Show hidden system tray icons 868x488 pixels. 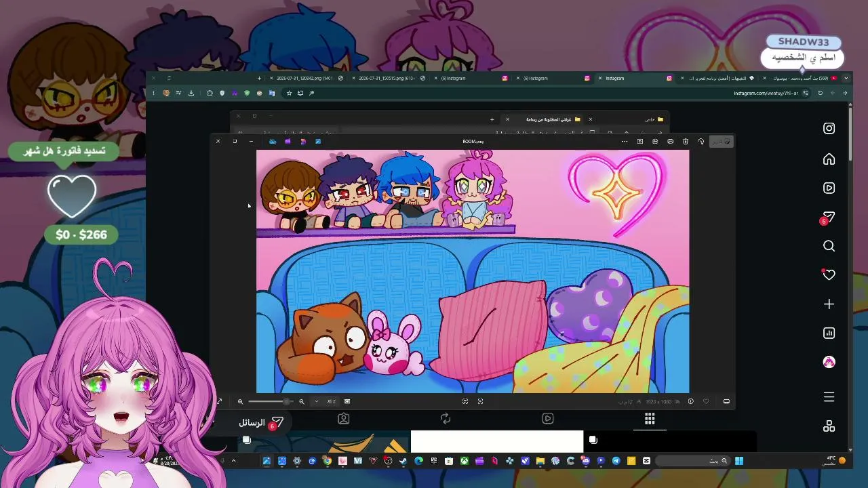pyautogui.click(x=233, y=461)
